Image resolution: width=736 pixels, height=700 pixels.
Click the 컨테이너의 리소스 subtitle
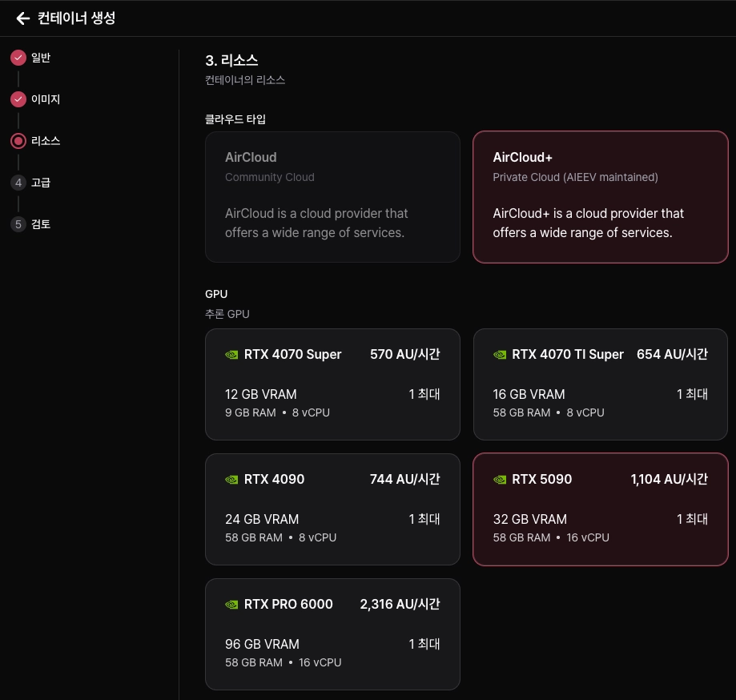245,80
